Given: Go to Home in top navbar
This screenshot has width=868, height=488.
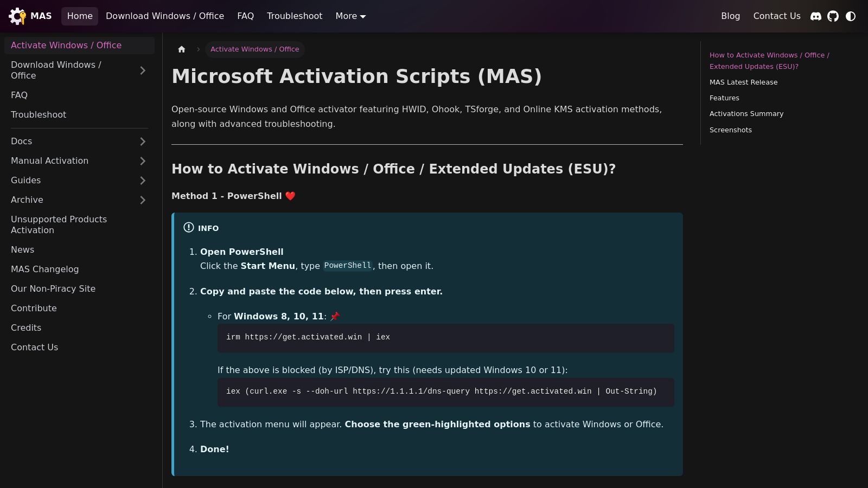Looking at the screenshot, I should tap(80, 16).
